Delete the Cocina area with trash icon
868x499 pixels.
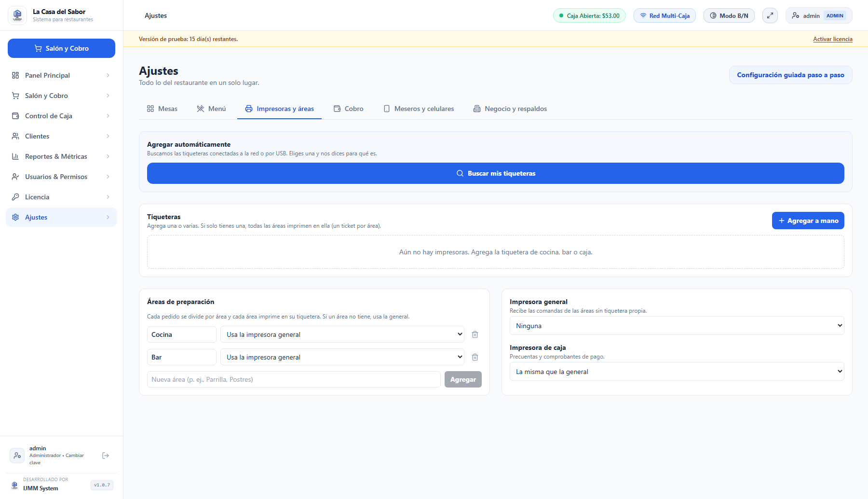(x=475, y=334)
